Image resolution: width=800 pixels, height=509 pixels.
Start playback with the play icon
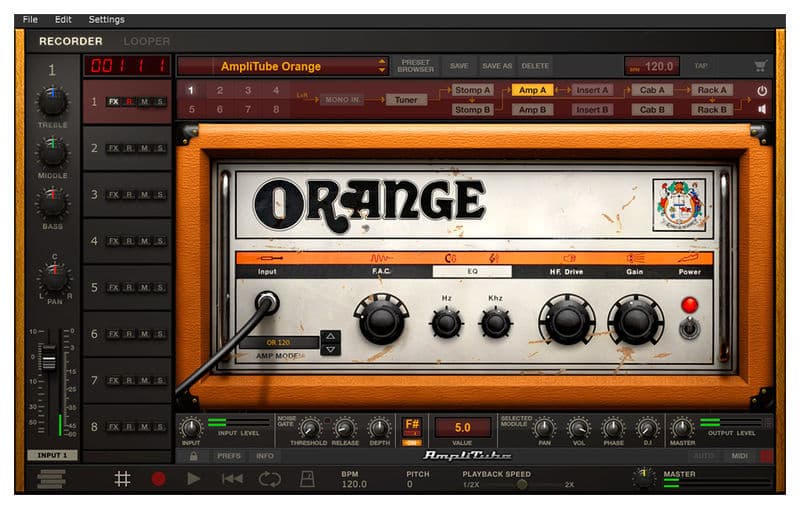193,478
